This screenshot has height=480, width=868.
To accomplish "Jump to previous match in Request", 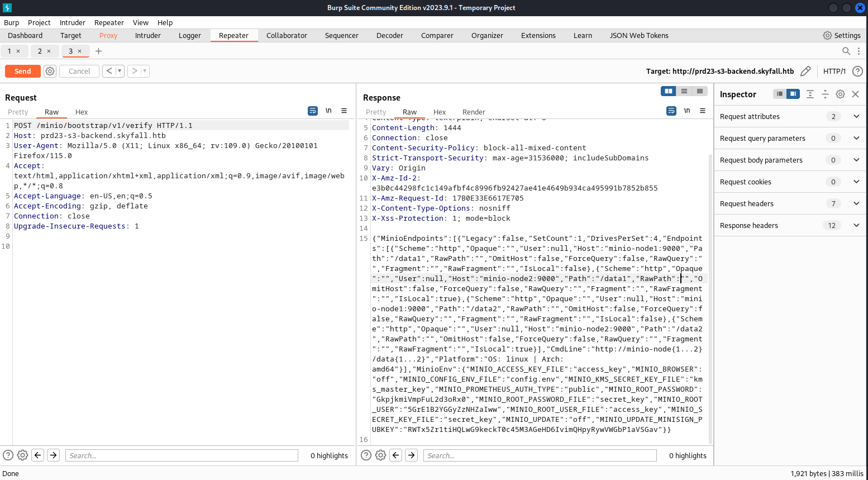I will pyautogui.click(x=38, y=455).
